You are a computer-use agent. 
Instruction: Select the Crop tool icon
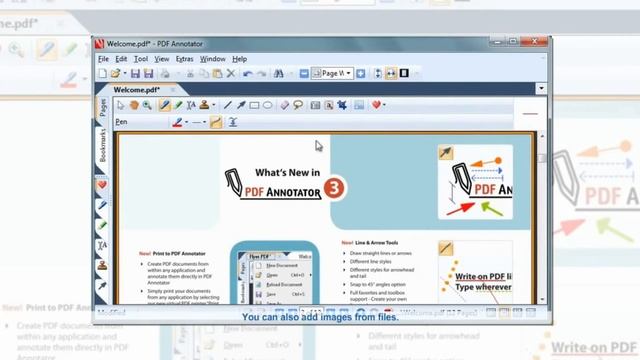(x=342, y=105)
